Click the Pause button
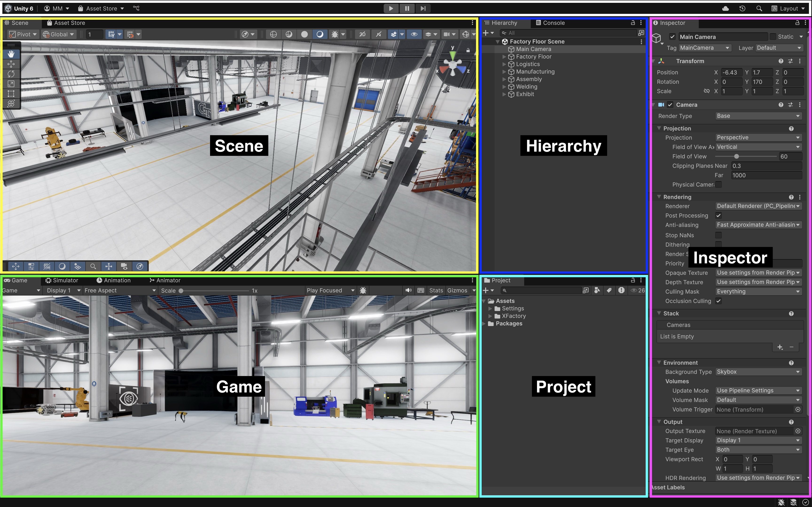Screen dimensions: 812x507 [407, 8]
